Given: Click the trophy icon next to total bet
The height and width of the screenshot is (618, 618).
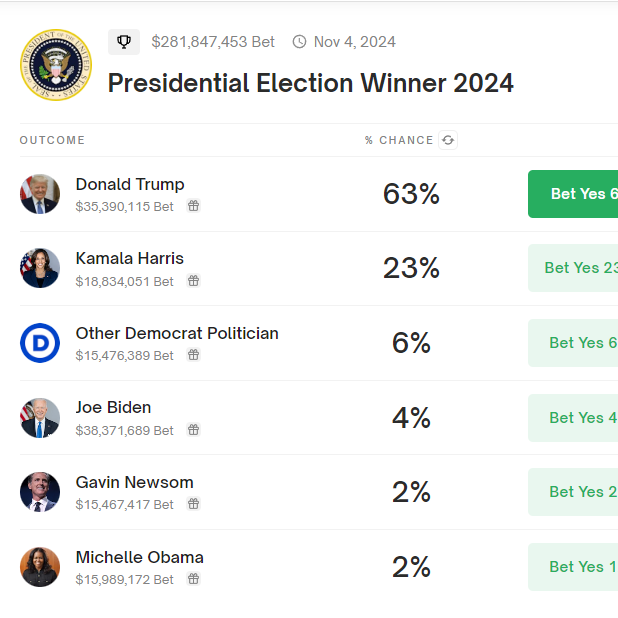Looking at the screenshot, I should click(124, 42).
